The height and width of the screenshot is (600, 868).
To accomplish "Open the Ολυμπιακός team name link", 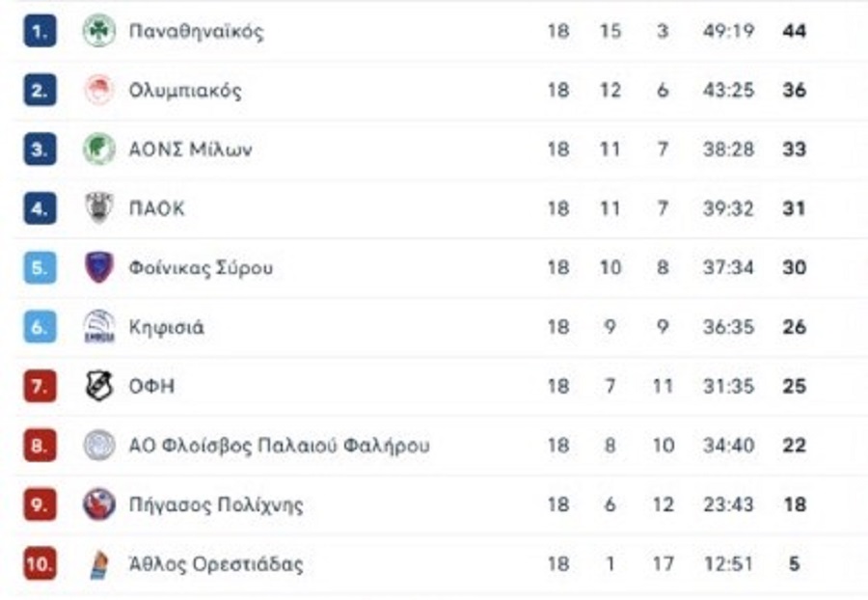I will click(185, 91).
